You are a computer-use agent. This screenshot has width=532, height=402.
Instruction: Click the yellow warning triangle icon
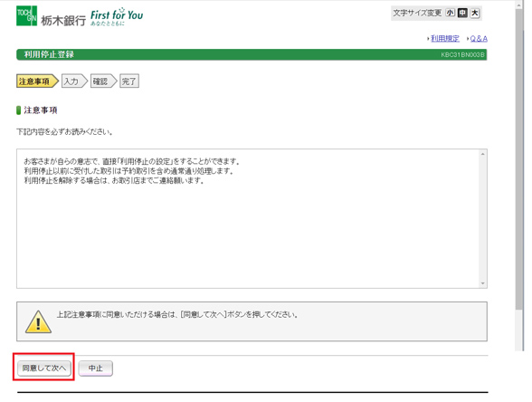tap(38, 322)
